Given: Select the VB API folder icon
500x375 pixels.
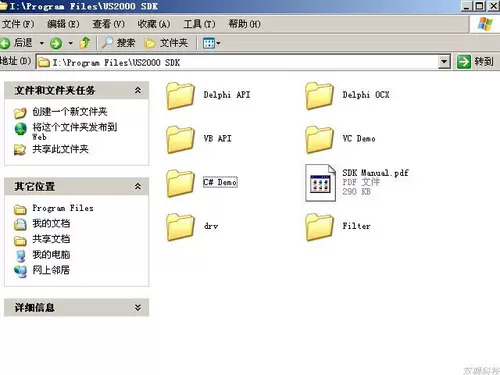Looking at the screenshot, I should 180,140.
